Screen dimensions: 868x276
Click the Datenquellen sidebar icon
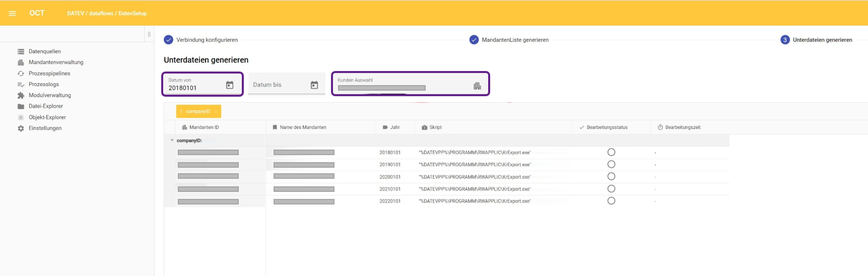[x=21, y=51]
